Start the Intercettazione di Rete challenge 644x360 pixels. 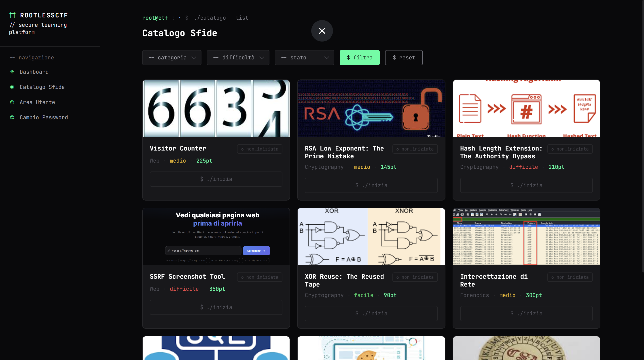tap(526, 314)
